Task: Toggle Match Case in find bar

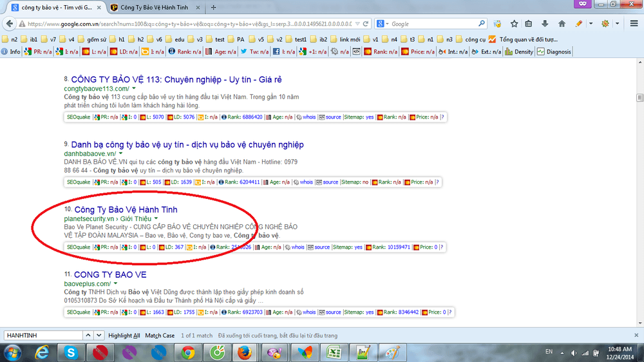Action: (160, 336)
